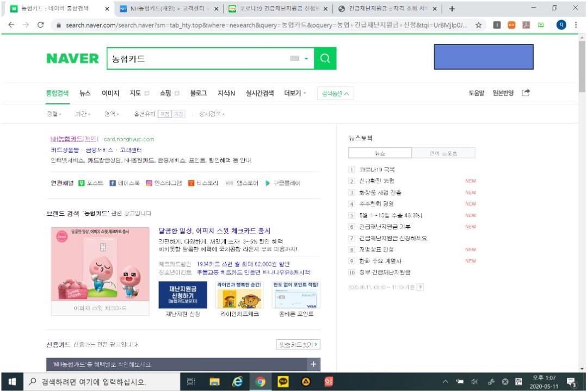Open the Chrome profile avatar

click(x=561, y=25)
